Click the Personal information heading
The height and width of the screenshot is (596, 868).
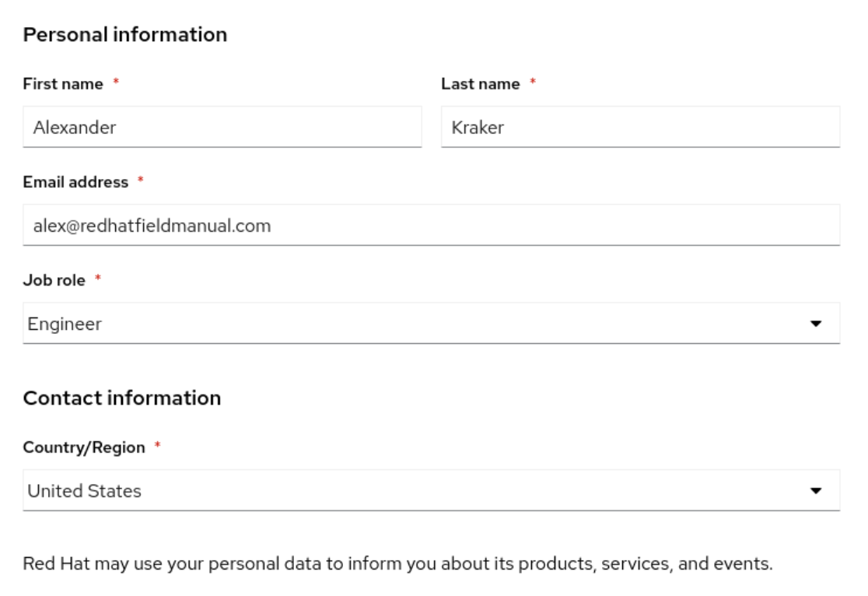(125, 35)
